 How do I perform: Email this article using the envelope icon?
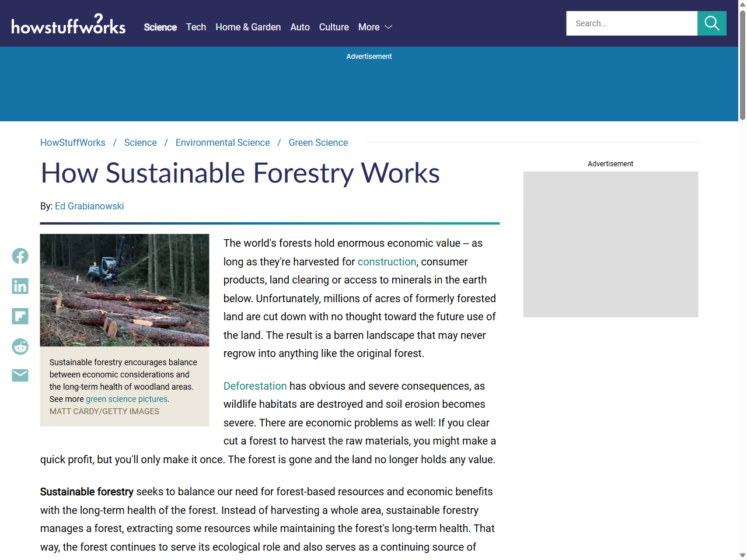click(x=19, y=375)
